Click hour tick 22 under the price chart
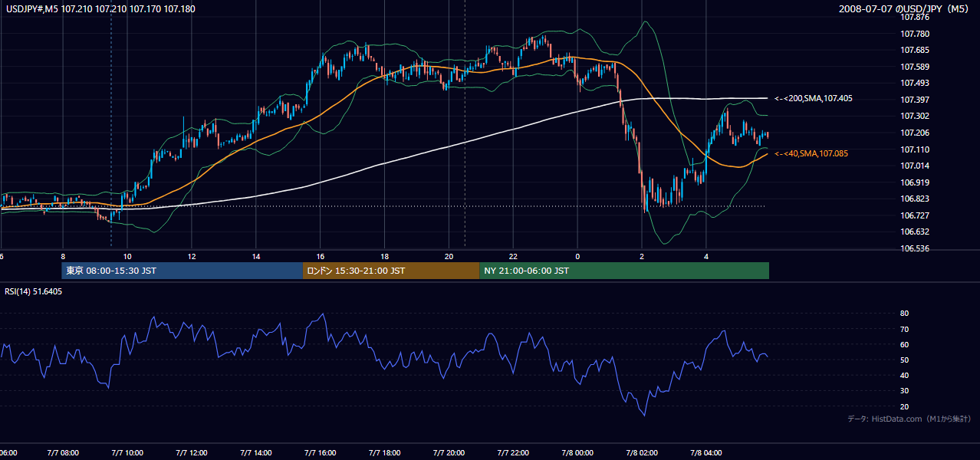This screenshot has width=980, height=460. coord(514,257)
